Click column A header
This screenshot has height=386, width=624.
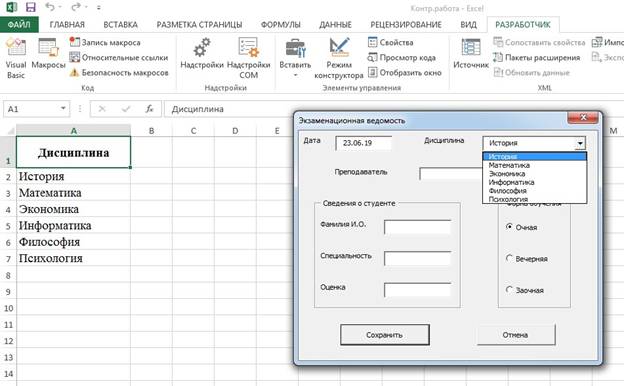[73, 131]
